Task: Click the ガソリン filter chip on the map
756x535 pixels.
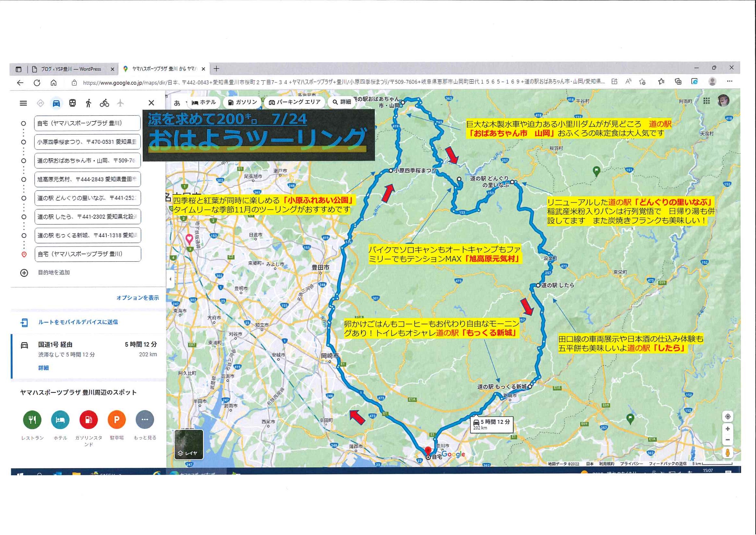Action: (x=242, y=102)
